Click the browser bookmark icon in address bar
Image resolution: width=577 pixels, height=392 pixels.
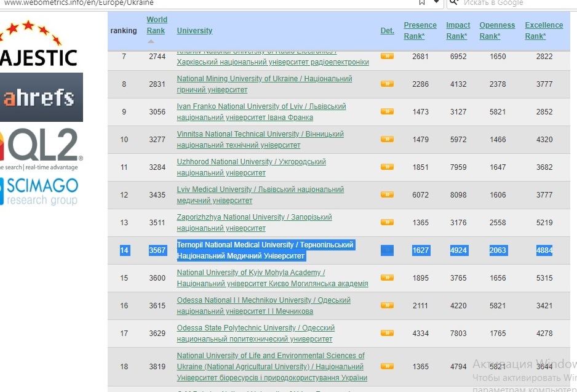(x=422, y=2)
